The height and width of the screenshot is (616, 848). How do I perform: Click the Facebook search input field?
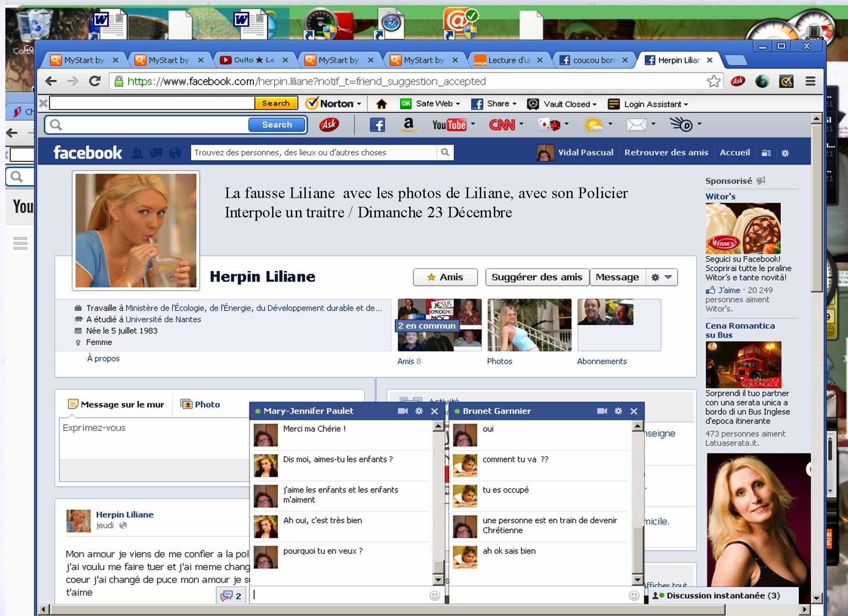(314, 153)
